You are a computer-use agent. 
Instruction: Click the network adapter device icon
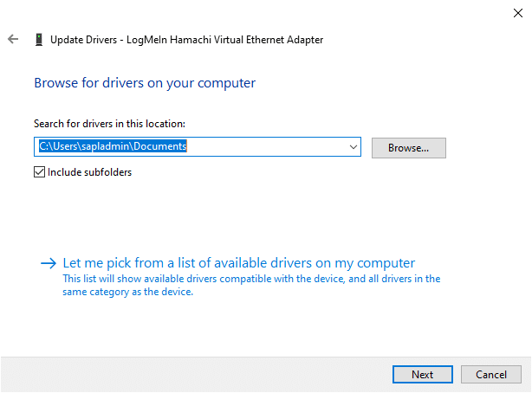tap(39, 39)
